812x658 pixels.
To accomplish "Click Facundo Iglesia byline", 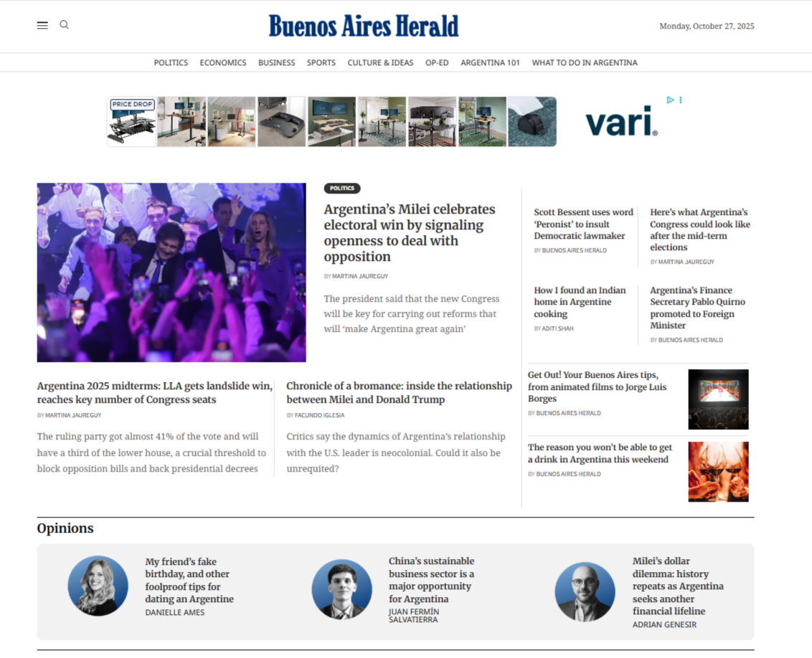I will pyautogui.click(x=319, y=416).
